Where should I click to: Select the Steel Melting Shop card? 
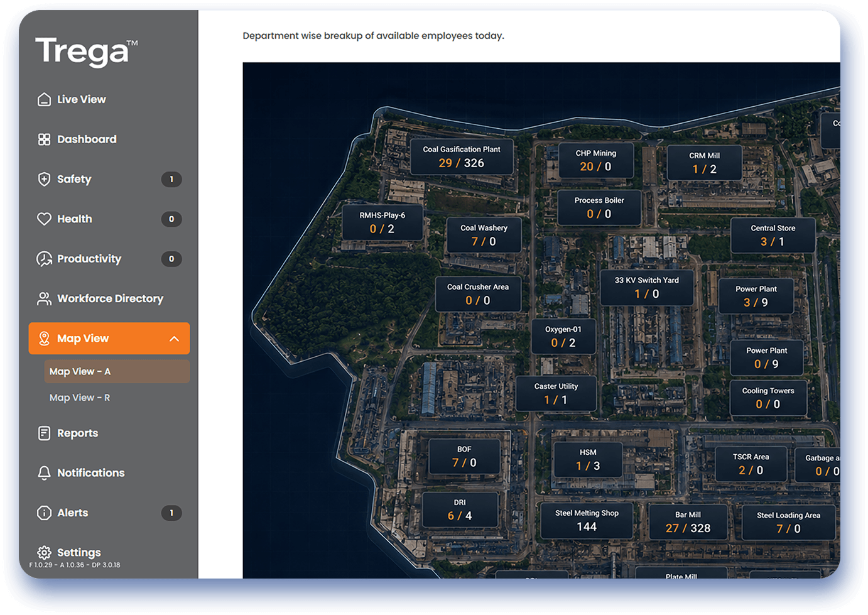[x=587, y=520]
